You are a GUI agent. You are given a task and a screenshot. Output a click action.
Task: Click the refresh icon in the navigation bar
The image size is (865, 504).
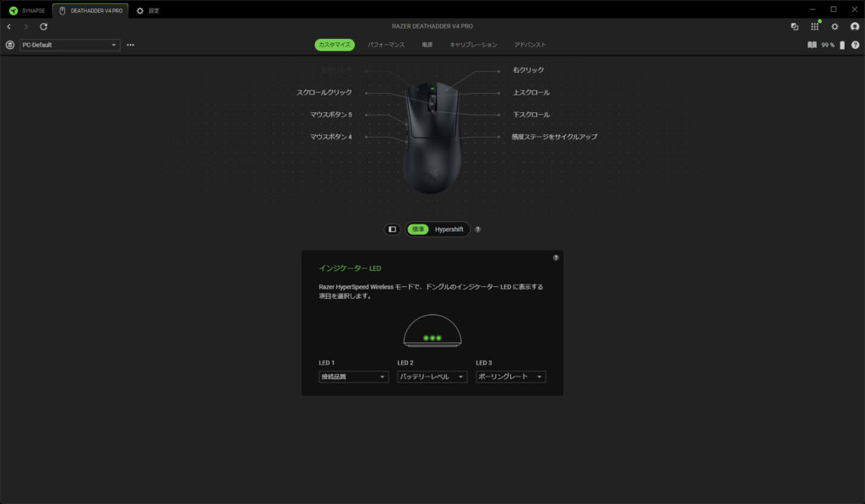pyautogui.click(x=44, y=27)
